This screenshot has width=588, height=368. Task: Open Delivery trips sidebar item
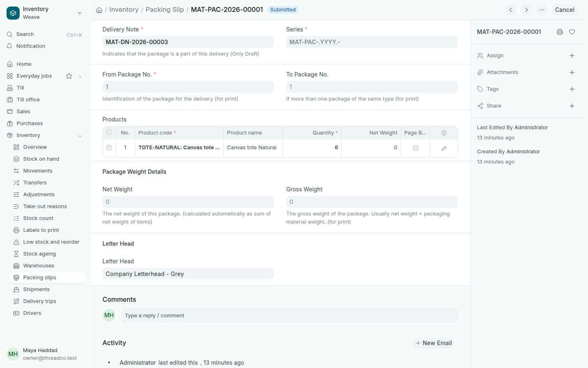tap(48, 301)
